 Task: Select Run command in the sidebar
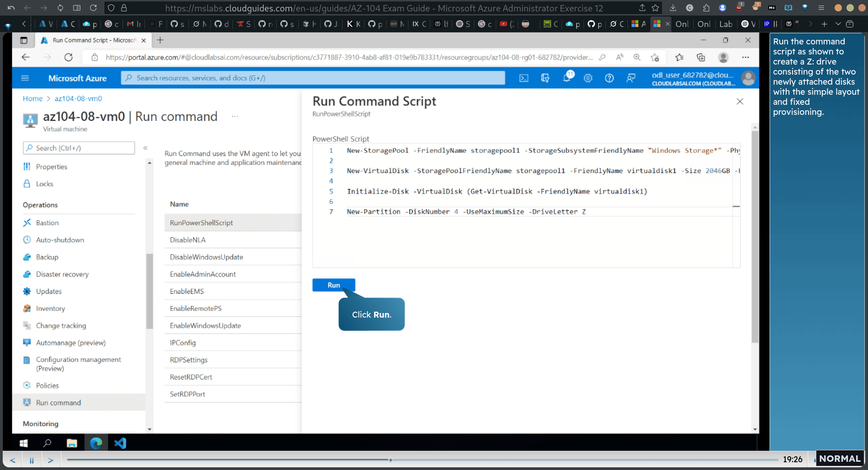(79, 402)
